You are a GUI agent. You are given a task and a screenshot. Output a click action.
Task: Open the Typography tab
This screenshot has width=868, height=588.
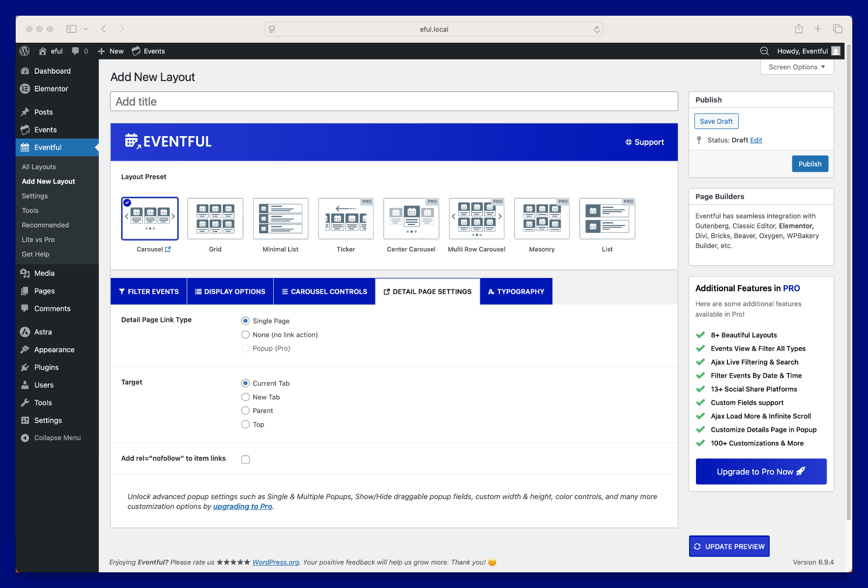point(516,291)
